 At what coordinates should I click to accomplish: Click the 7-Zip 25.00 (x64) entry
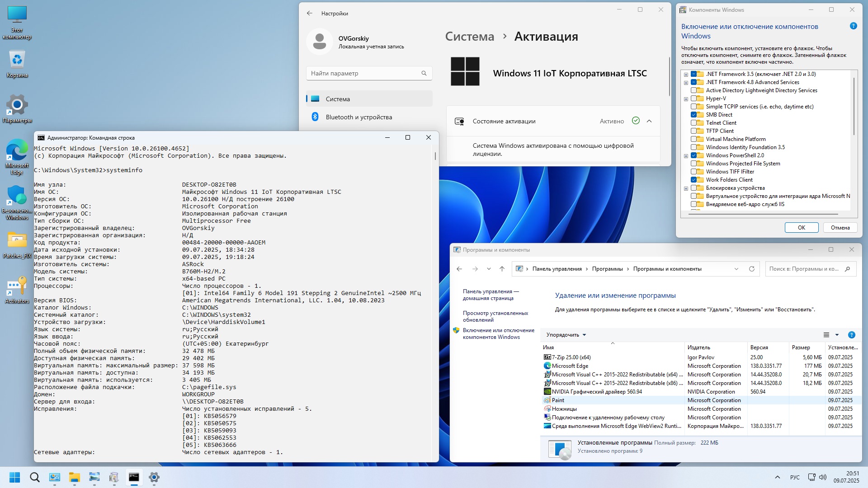tap(571, 357)
